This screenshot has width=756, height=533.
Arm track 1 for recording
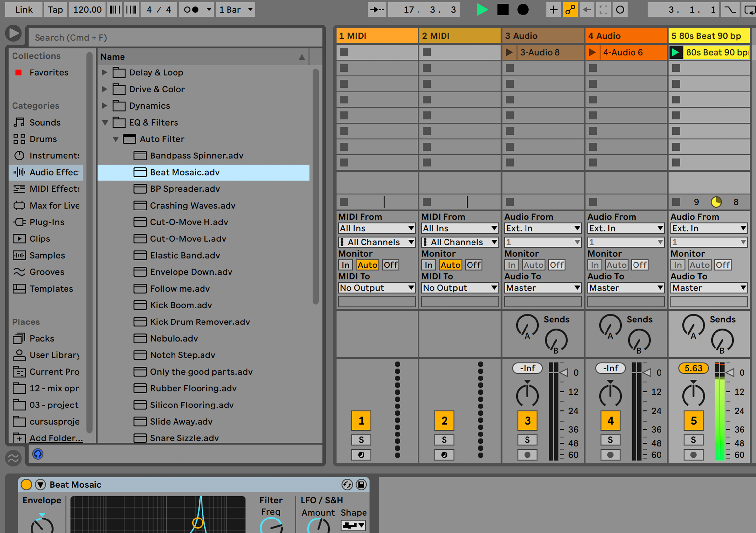click(361, 455)
